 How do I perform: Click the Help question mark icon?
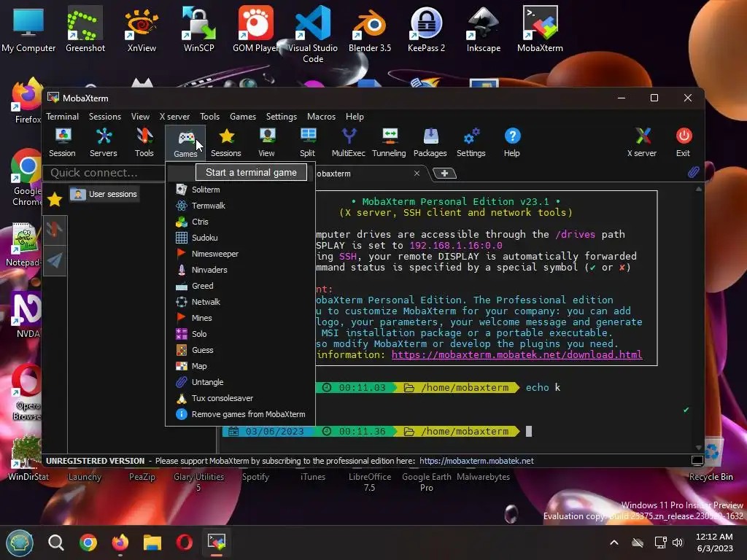pyautogui.click(x=512, y=142)
